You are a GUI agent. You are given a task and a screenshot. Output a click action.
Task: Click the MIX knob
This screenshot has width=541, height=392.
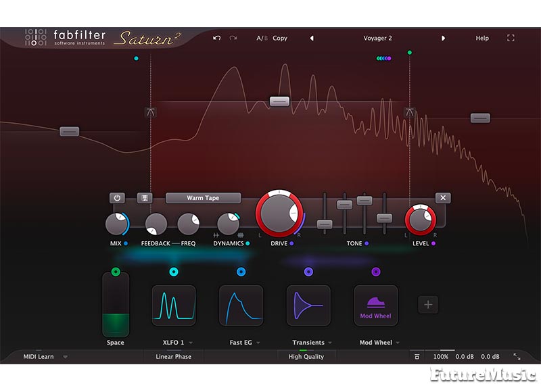116,224
